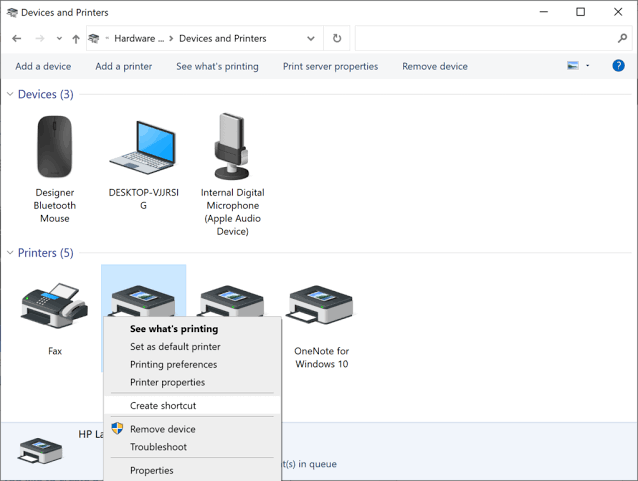638x481 pixels.
Task: Go up one folder level with the up arrow
Action: (x=76, y=39)
